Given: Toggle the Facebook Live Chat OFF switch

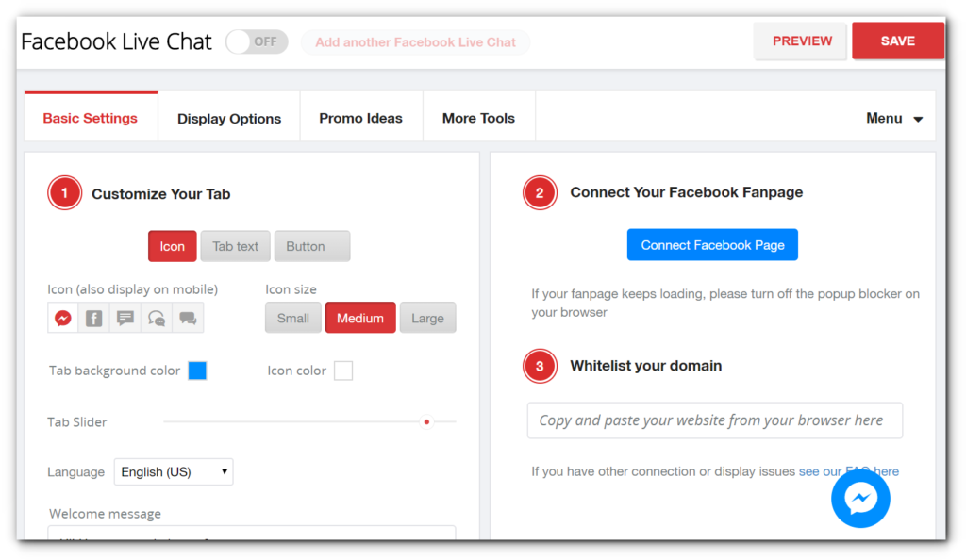Looking at the screenshot, I should coord(257,41).
